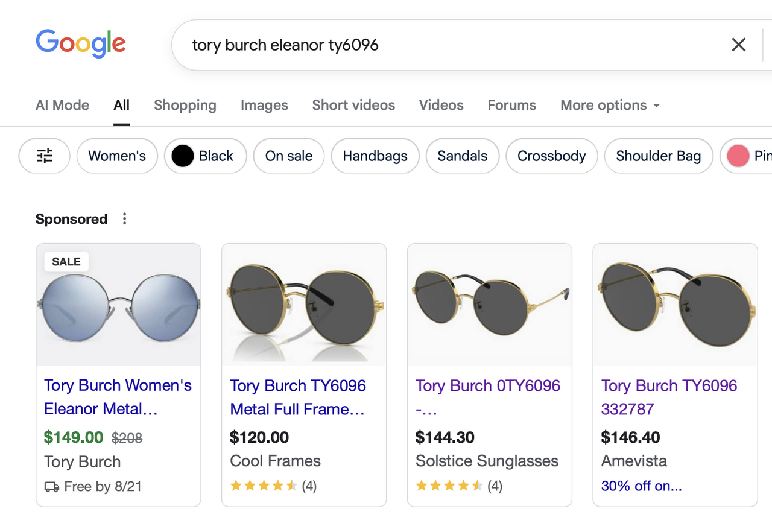This screenshot has height=532, width=772.
Task: Switch to AI Mode tab
Action: pyautogui.click(x=62, y=105)
